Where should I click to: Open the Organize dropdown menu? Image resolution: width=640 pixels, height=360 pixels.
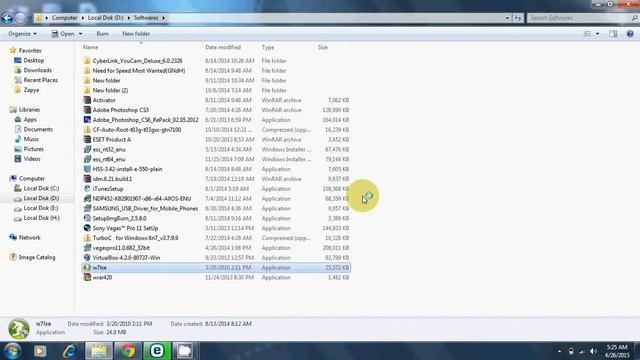point(22,34)
